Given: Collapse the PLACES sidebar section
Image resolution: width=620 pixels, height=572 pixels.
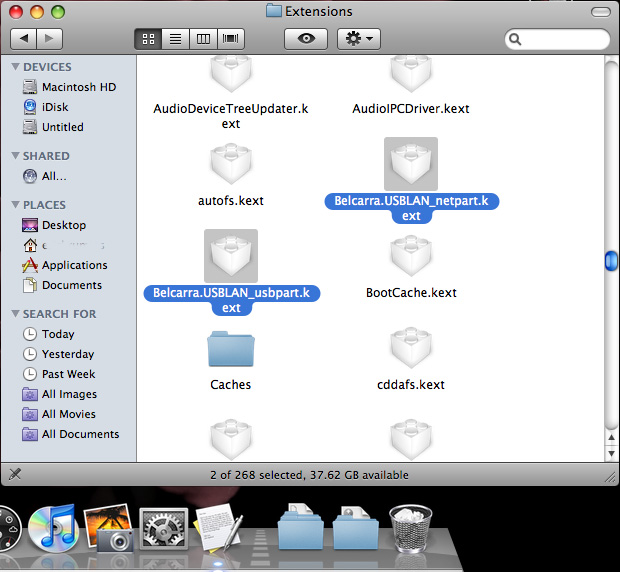Looking at the screenshot, I should point(15,204).
